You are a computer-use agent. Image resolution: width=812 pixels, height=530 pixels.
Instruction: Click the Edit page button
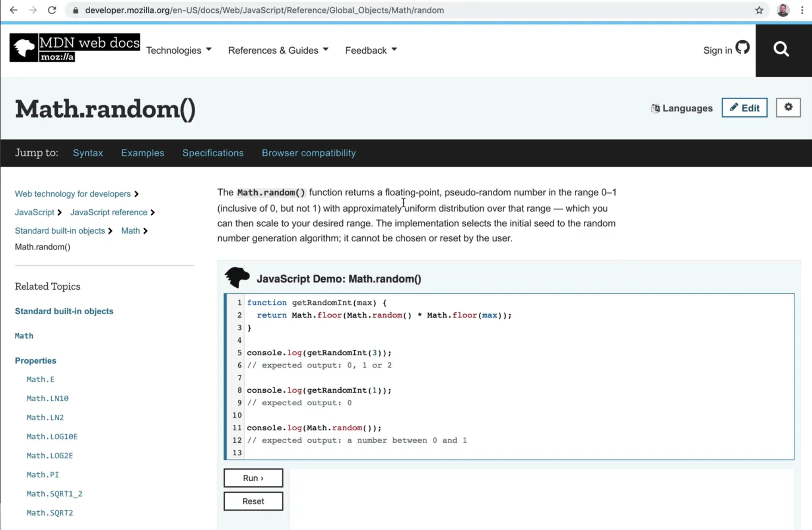point(744,108)
